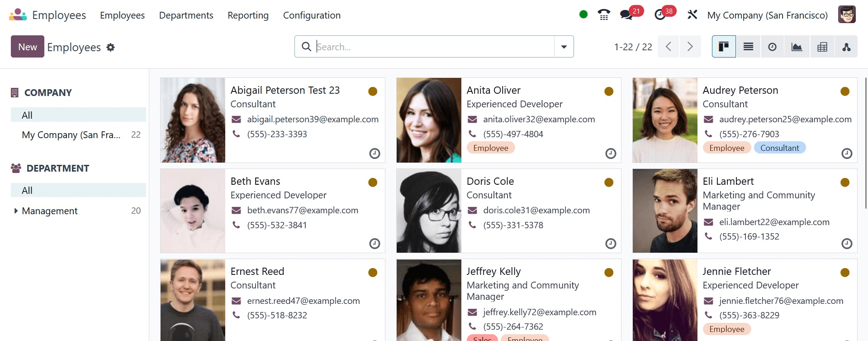Click phone number (555)-331-5378
The image size is (868, 341).
point(513,225)
